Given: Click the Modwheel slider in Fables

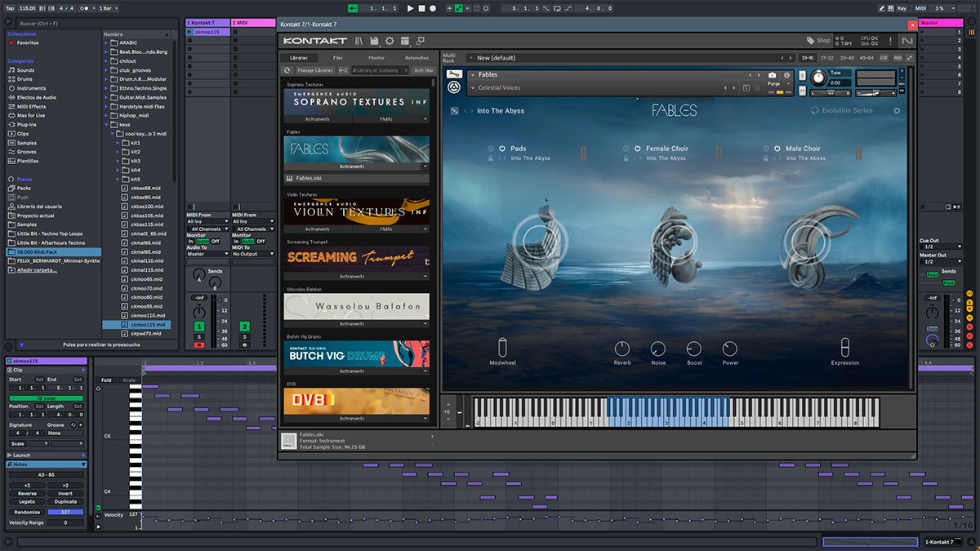Looking at the screenshot, I should 503,346.
